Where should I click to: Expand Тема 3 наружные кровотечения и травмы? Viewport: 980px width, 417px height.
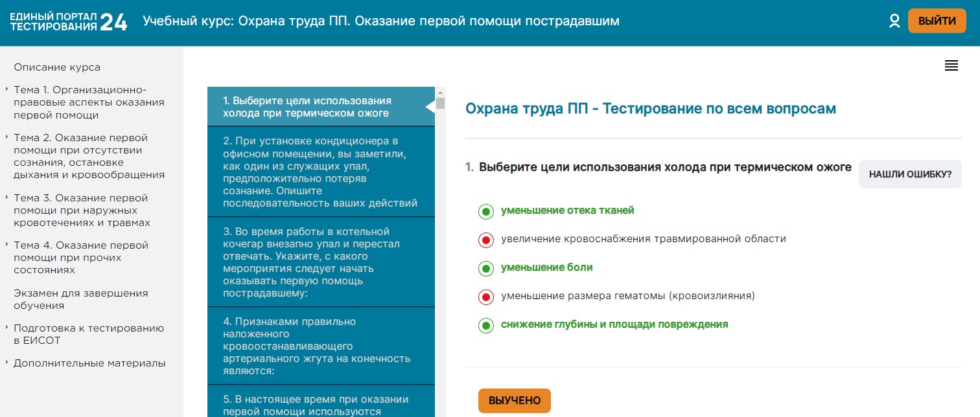click(82, 210)
